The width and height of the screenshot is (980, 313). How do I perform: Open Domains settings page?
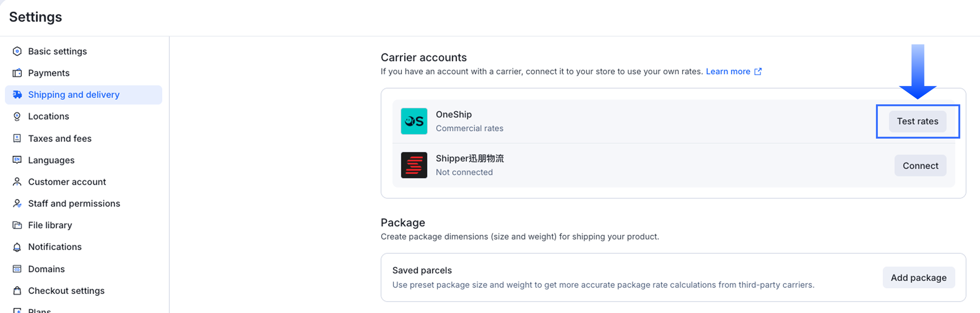46,269
